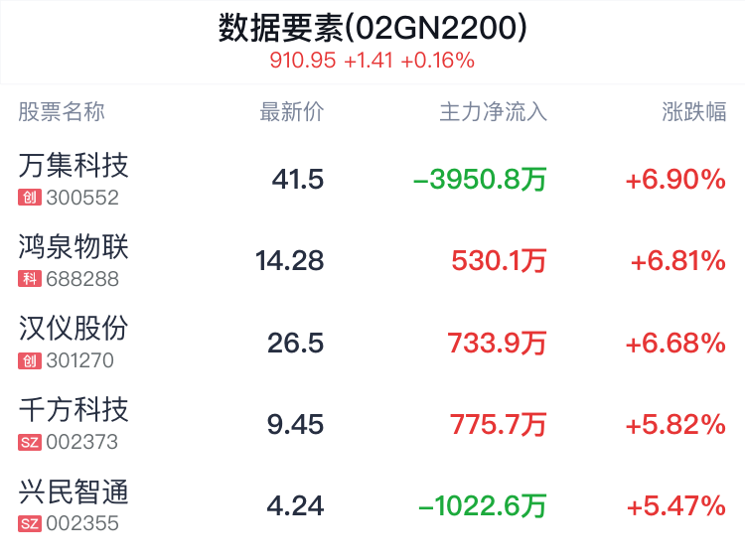Click the 科 badge beside 688288
The image size is (745, 560).
point(30,279)
